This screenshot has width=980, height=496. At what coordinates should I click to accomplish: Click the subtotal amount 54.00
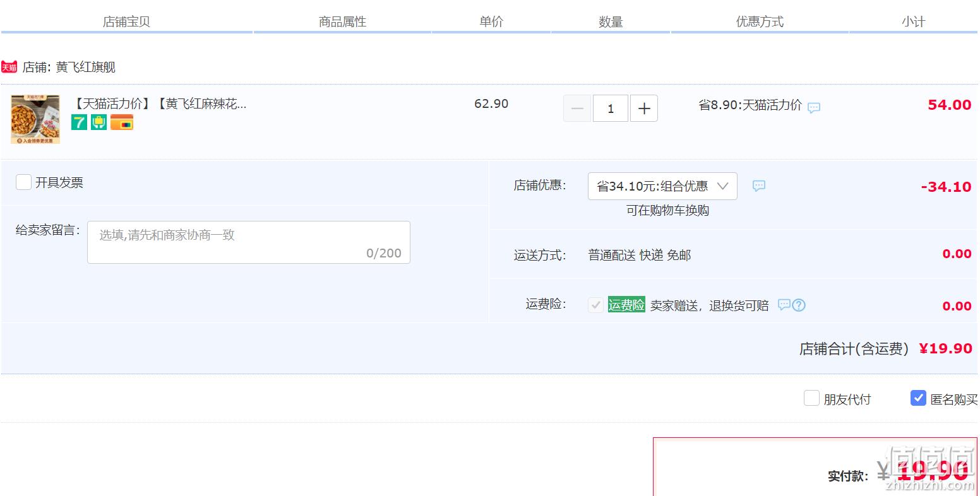tap(949, 105)
